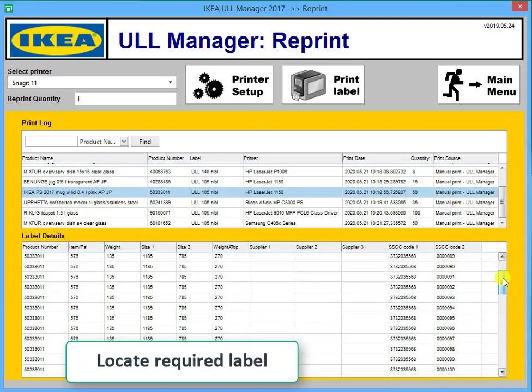The height and width of the screenshot is (392, 532).
Task: Click the WeightATop column header
Action: click(231, 247)
